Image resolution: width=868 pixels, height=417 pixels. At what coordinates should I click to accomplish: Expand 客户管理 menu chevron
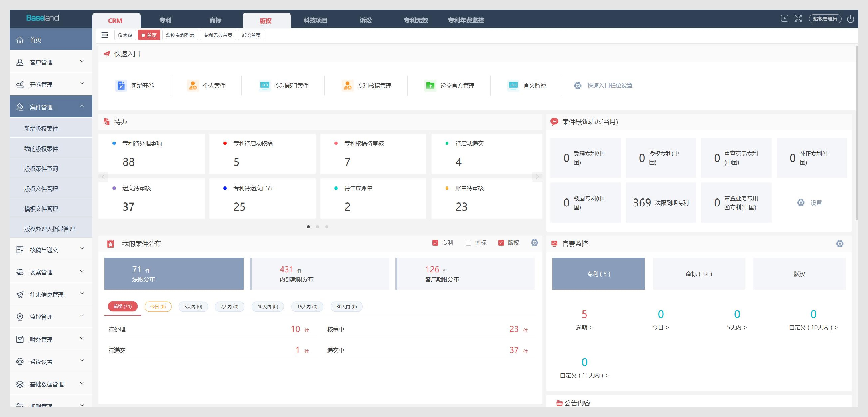[x=82, y=61]
